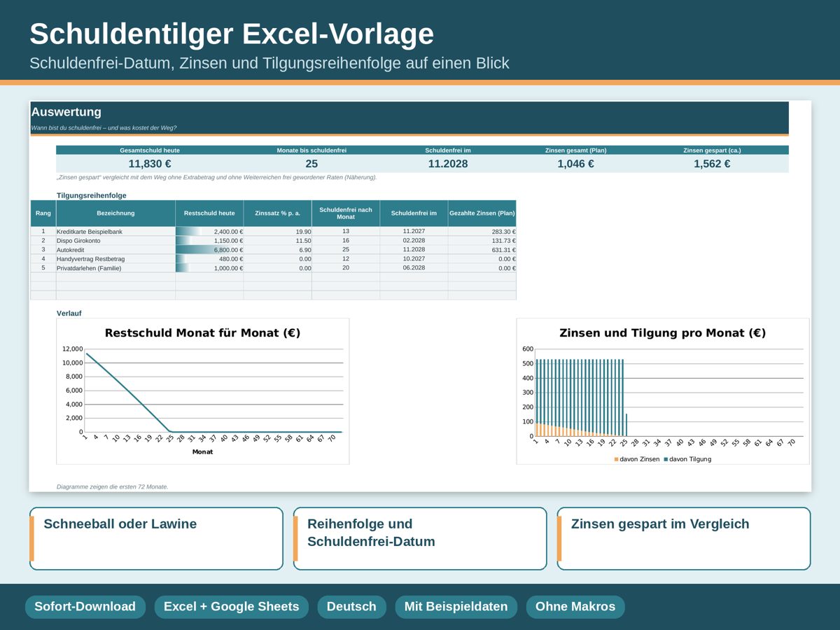
Task: Click the Schuldenfrei nach Monat column header
Action: coord(346,213)
